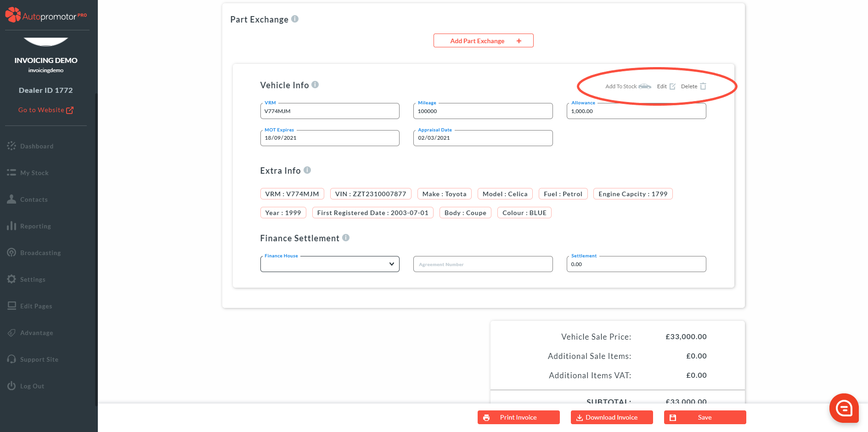Click the Allowance input field

tap(636, 111)
